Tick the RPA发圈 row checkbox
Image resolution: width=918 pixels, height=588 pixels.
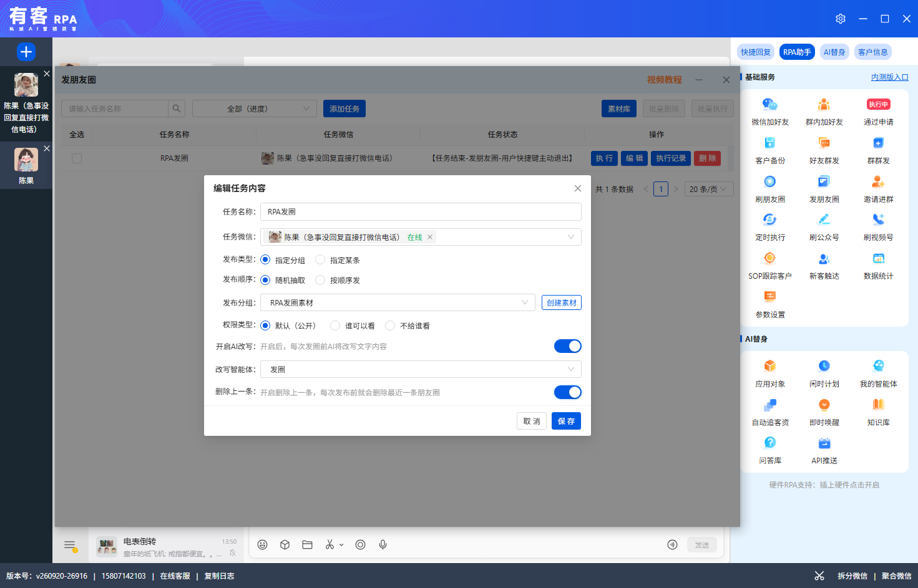[77, 158]
